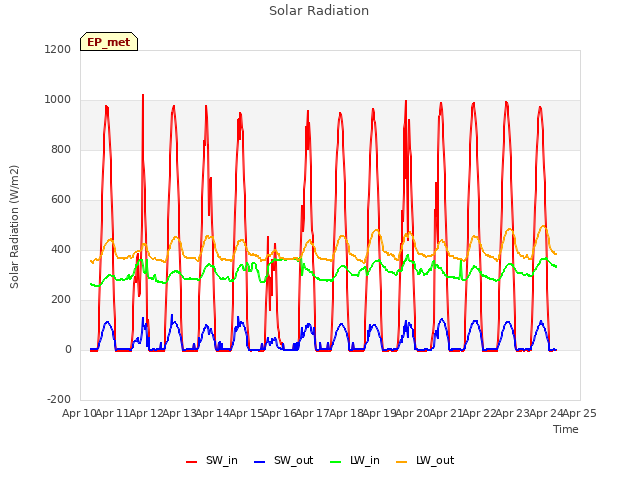Click the 800 y-axis tick label

click(x=61, y=149)
